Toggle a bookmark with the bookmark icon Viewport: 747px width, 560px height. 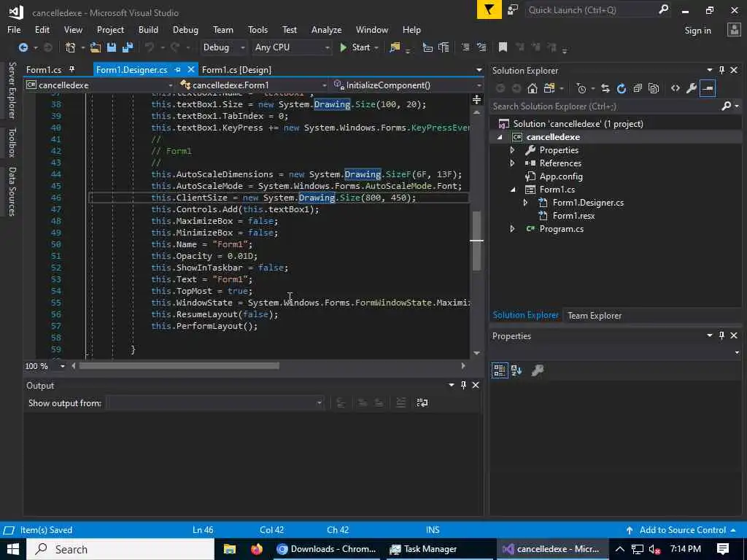pyautogui.click(x=503, y=47)
